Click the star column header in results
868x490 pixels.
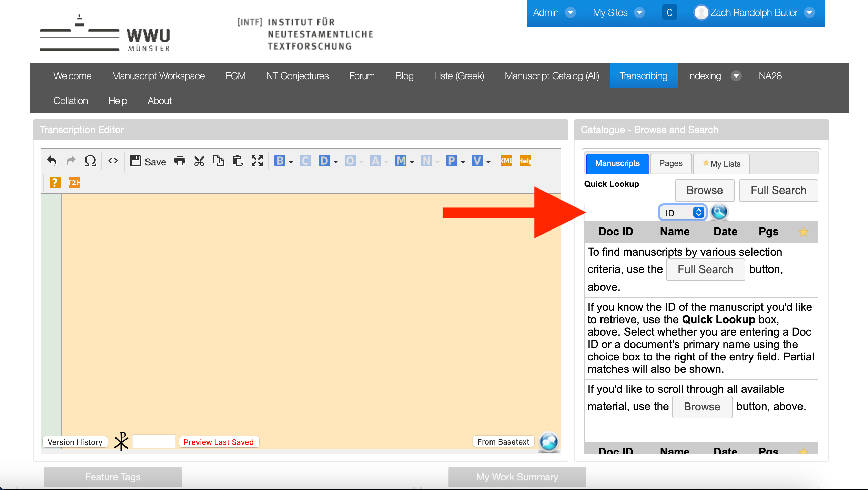click(x=803, y=232)
